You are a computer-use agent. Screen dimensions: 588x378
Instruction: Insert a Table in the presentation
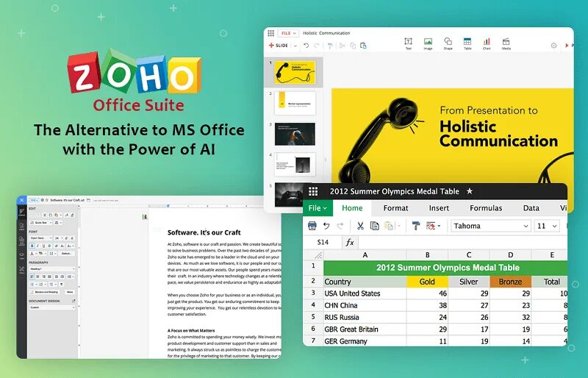pyautogui.click(x=467, y=43)
